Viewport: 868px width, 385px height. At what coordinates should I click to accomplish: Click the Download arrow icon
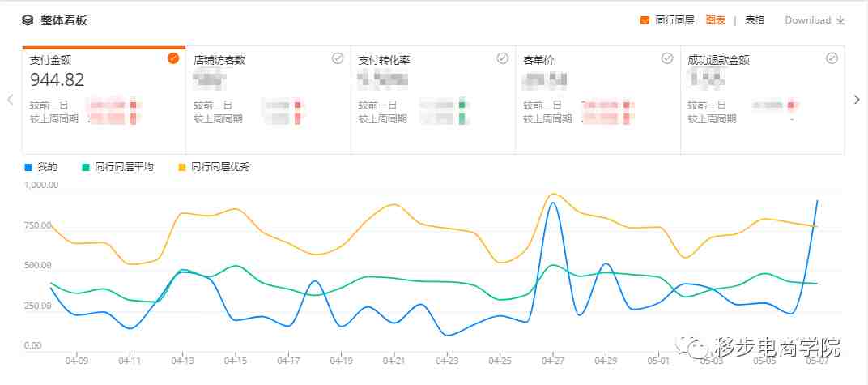[x=840, y=20]
